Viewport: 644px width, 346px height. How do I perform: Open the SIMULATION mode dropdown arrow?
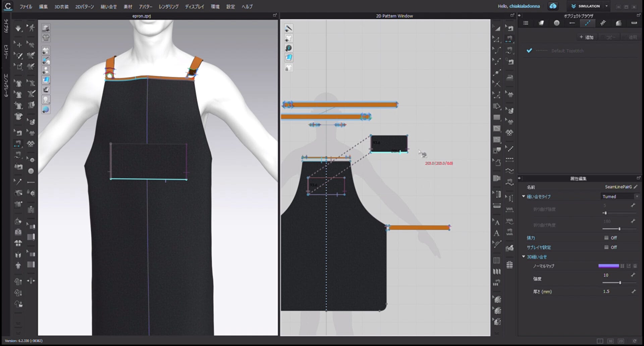(606, 6)
